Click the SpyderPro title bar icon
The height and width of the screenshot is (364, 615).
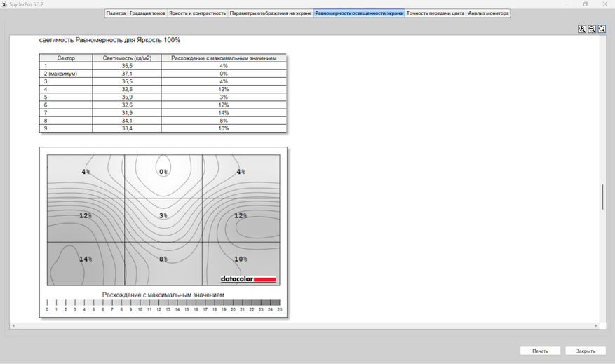4,4
